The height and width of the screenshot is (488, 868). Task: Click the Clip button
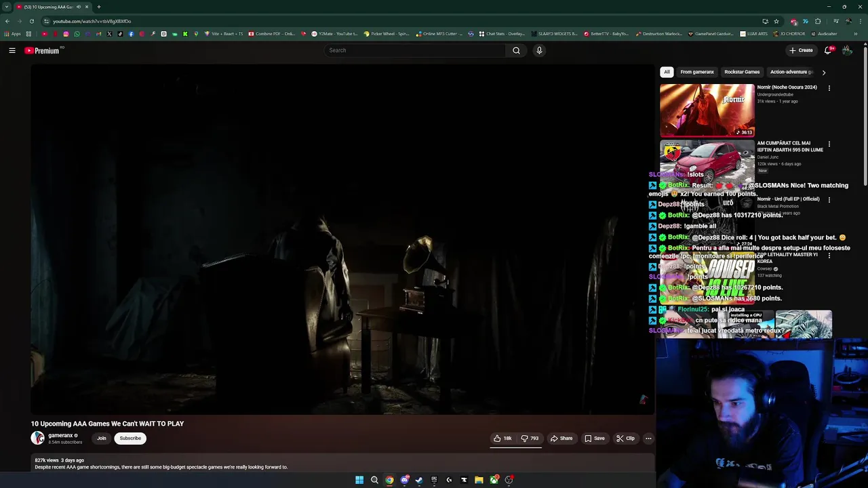(626, 439)
